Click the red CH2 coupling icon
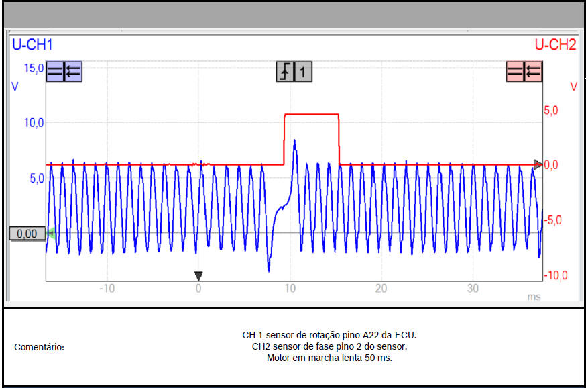588x388 pixels. tap(516, 71)
